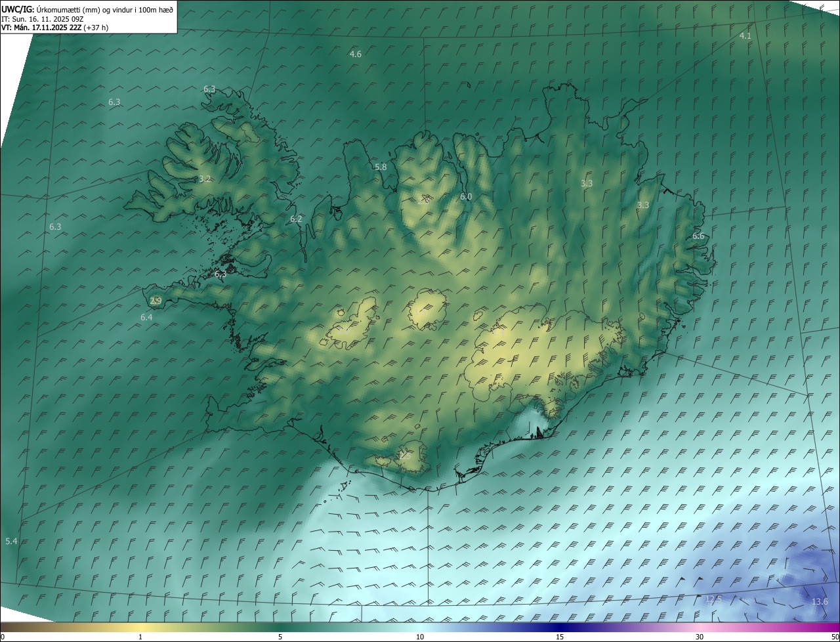840x642 pixels.
Task: Click the '6.4' value label
Action: click(146, 317)
